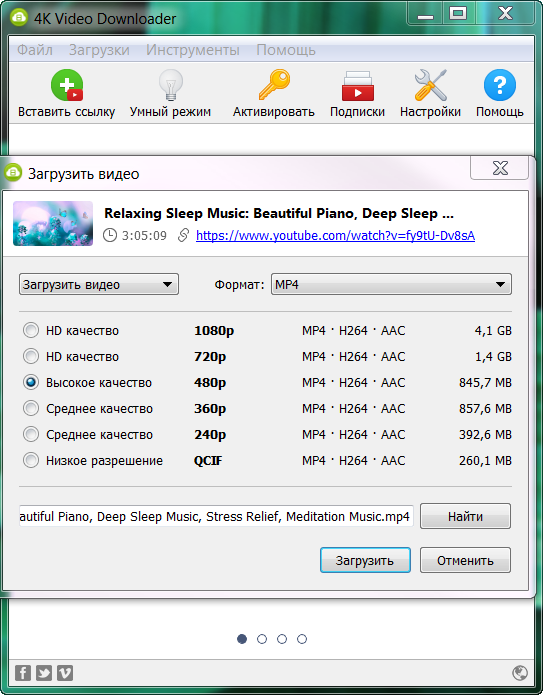The width and height of the screenshot is (543, 695).
Task: Go to fourth page indicator dot
Action: click(302, 639)
